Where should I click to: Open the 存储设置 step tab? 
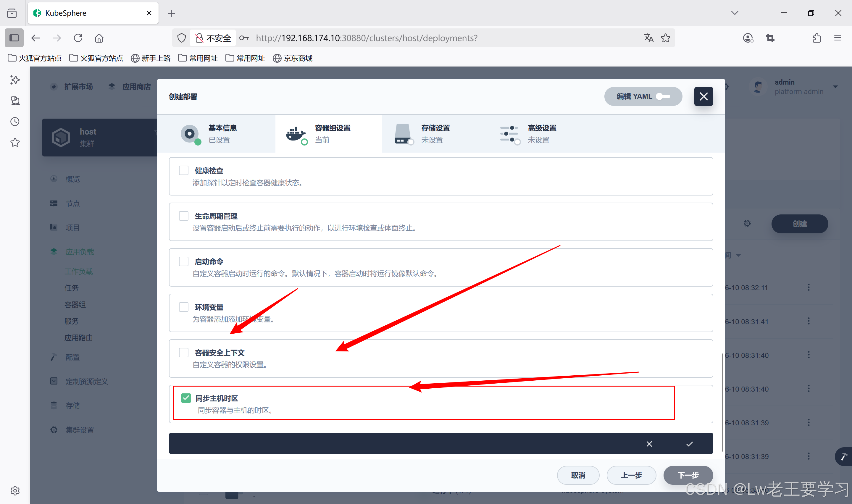coord(435,134)
